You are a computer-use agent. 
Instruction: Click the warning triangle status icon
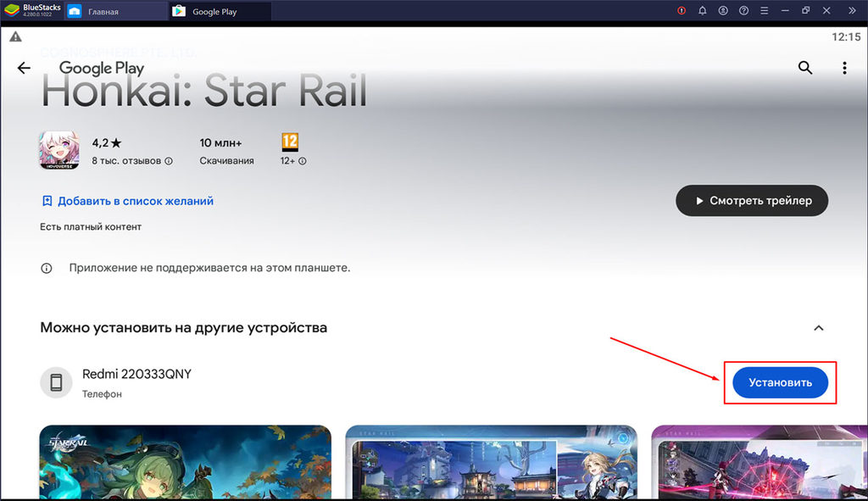pos(15,36)
